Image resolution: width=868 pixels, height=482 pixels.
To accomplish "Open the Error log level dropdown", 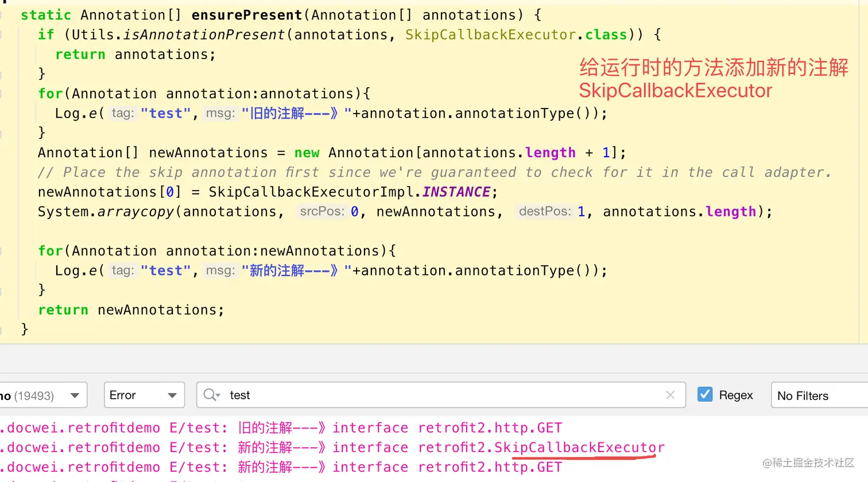I will click(144, 395).
